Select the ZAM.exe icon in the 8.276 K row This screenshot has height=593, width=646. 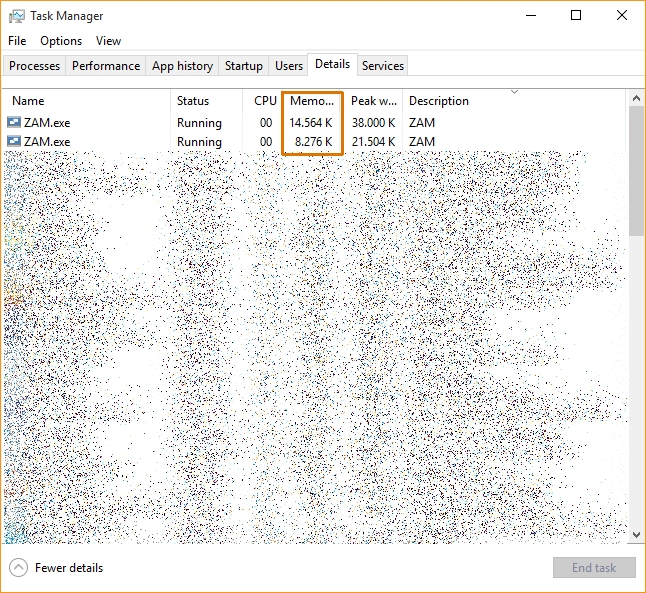click(14, 141)
